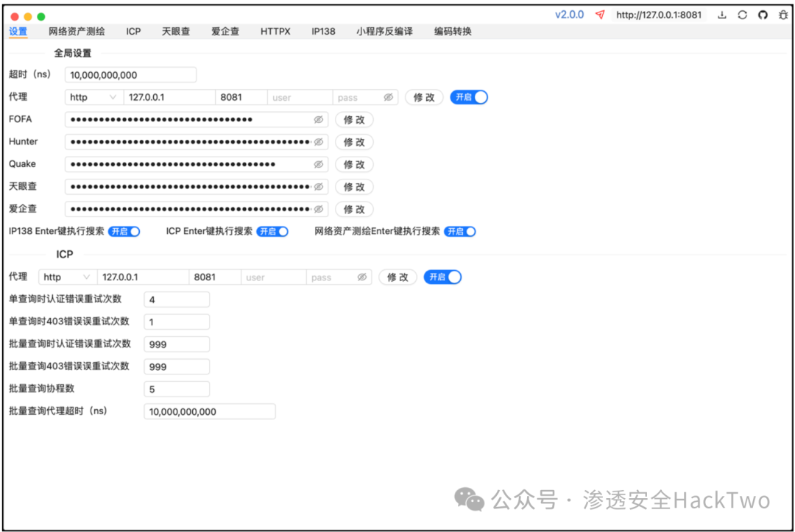Reveal the Hunter key via eye icon
Screen dimensions: 795x532
coord(319,142)
